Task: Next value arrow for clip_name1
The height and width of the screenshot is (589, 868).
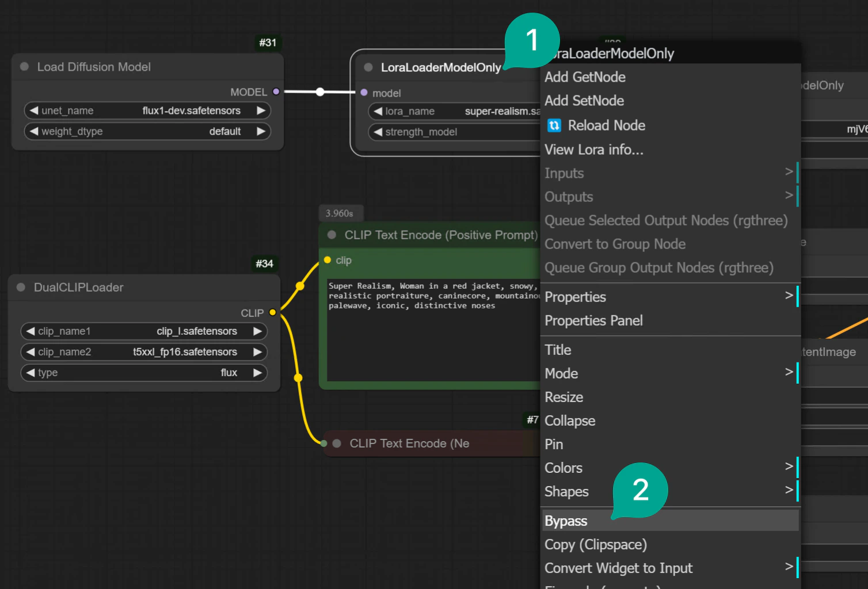Action: click(257, 331)
